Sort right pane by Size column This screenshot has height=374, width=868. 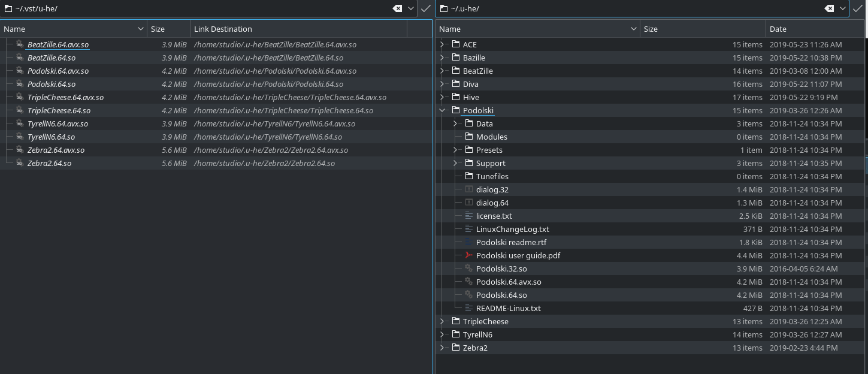coord(703,29)
